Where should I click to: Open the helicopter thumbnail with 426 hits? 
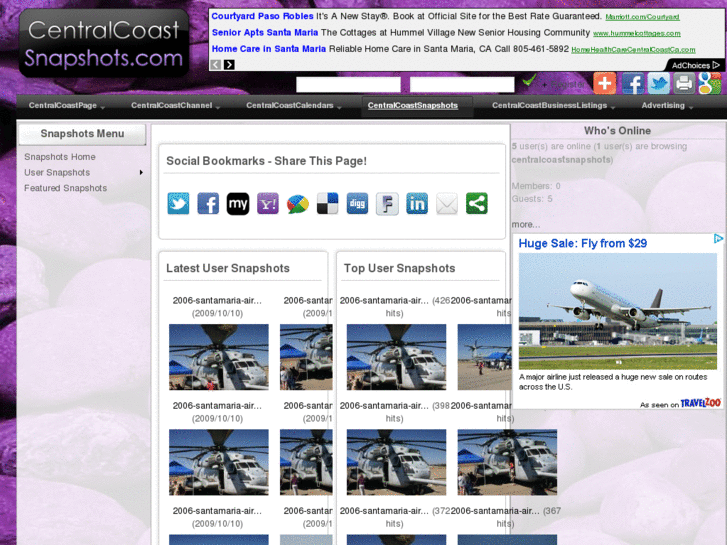tap(396, 357)
